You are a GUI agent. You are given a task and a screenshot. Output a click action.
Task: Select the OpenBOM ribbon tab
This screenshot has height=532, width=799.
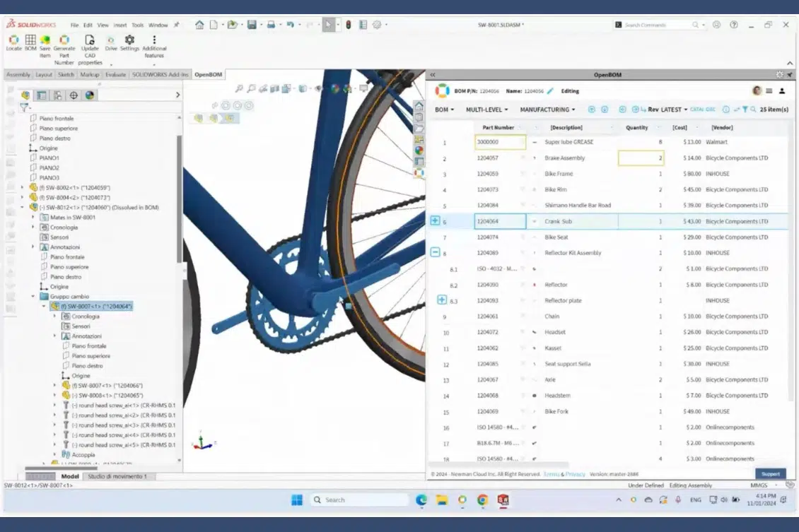[x=209, y=74]
